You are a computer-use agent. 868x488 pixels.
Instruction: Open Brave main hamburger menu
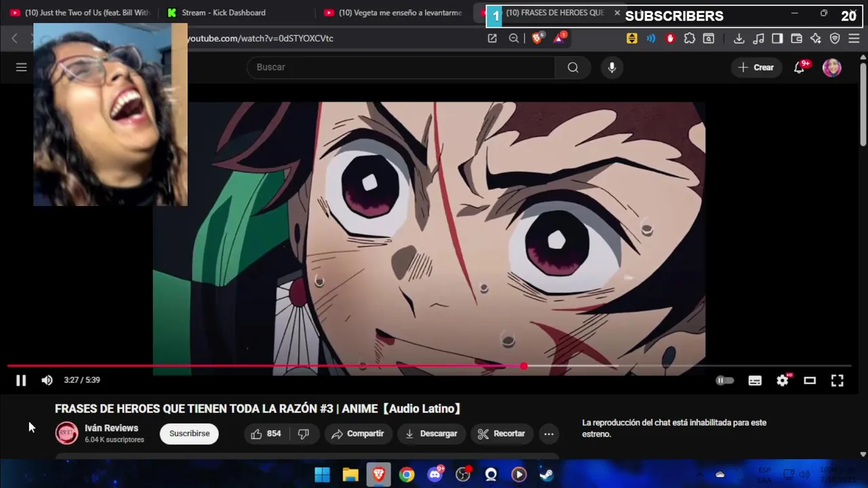coord(854,39)
